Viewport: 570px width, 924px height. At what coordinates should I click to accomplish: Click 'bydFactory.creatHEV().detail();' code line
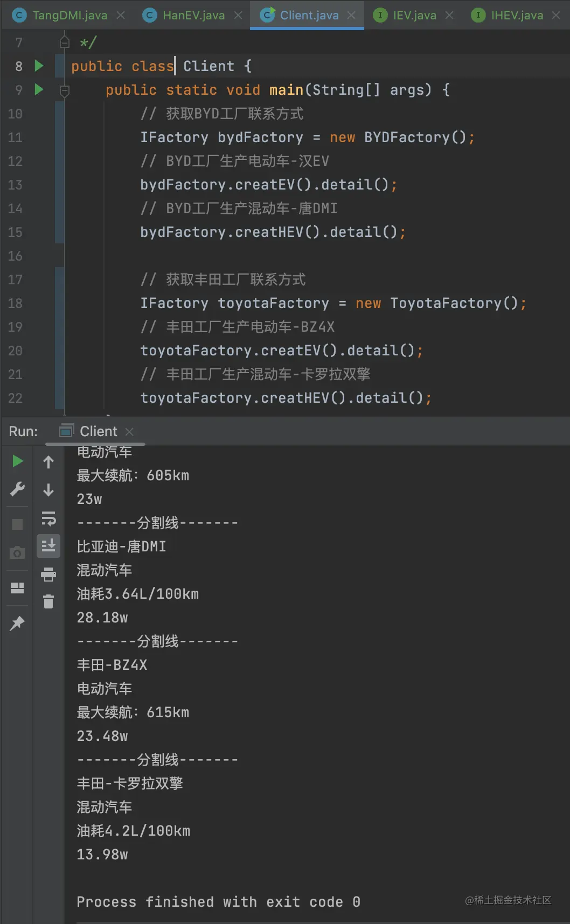tap(273, 232)
